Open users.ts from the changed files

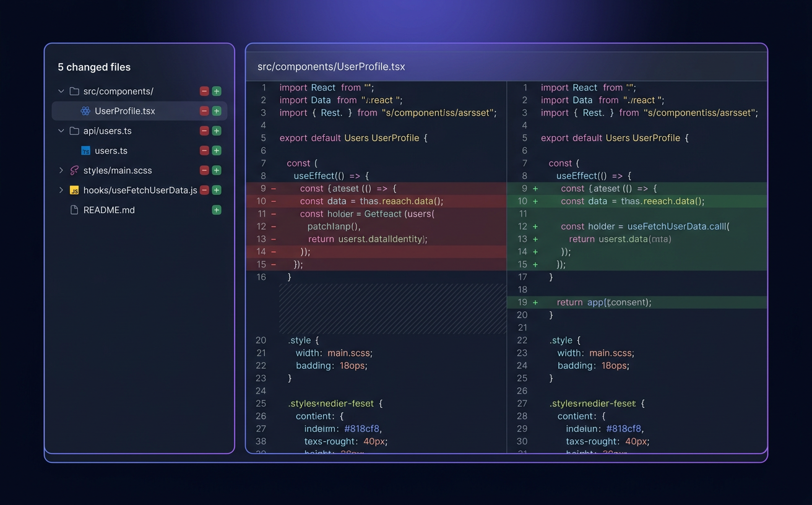[x=111, y=151]
